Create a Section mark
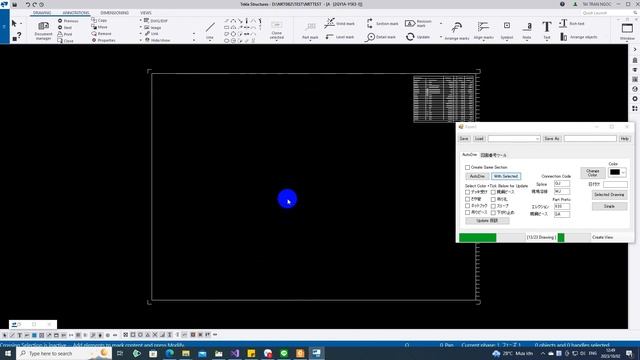The height and width of the screenshot is (360, 640). (x=382, y=23)
